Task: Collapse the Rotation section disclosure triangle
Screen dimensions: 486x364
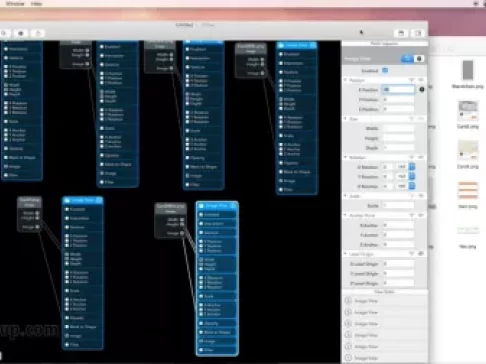Action: 345,157
